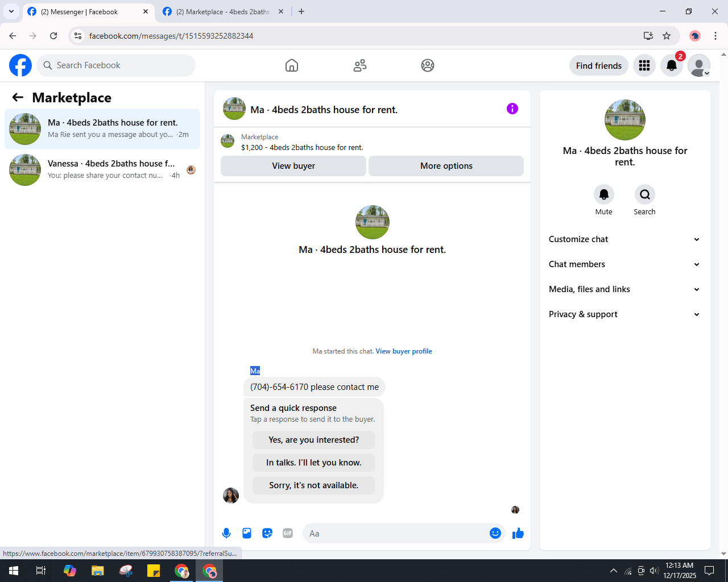Send quick response 'Sorry, it's not available.'
Screen dimensions: 728x582
pos(314,485)
